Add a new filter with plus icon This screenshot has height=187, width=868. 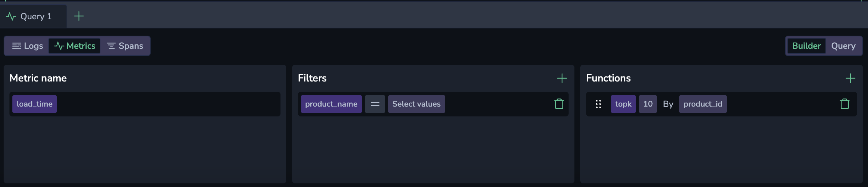[562, 78]
